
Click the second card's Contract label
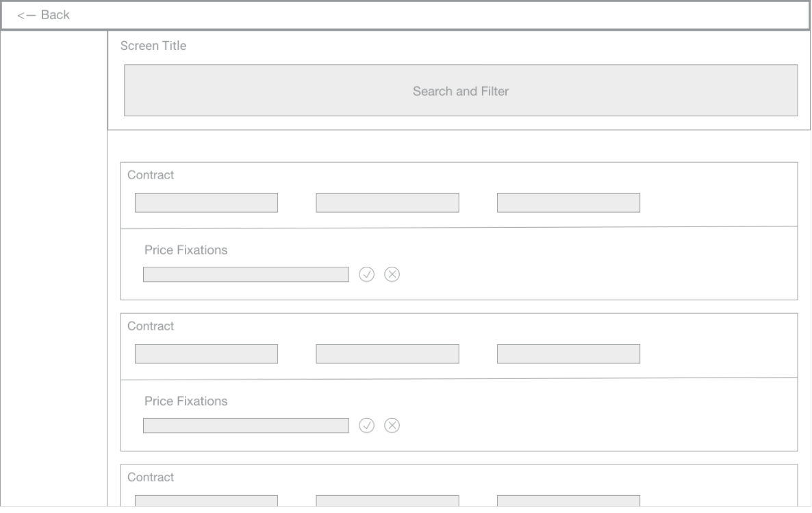151,326
